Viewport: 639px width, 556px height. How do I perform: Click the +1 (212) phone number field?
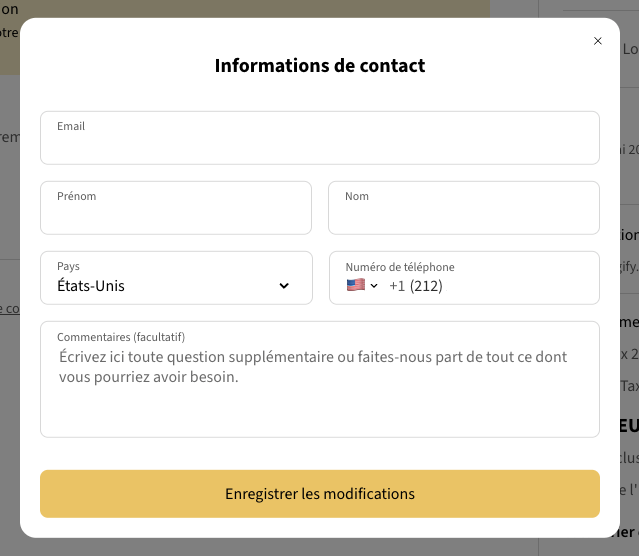[x=490, y=286]
